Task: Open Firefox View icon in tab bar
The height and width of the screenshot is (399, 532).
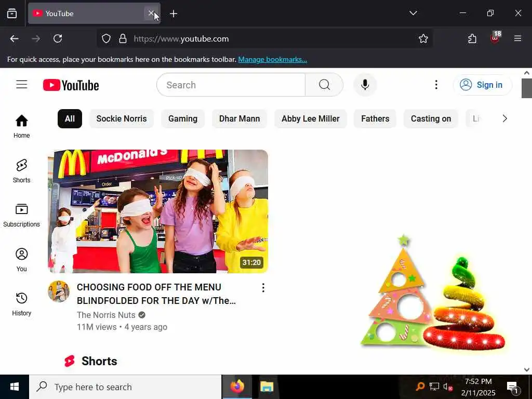Action: pos(12,14)
